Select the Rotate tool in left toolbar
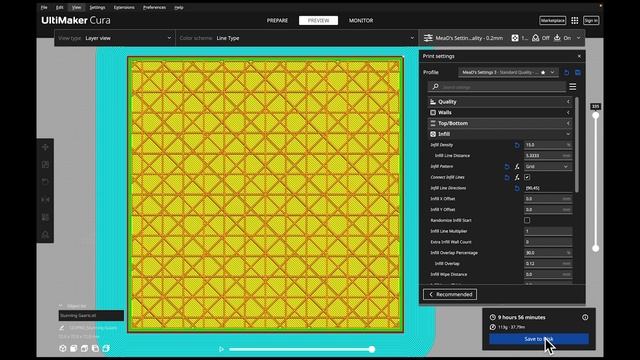The height and width of the screenshot is (360, 640). click(x=45, y=182)
